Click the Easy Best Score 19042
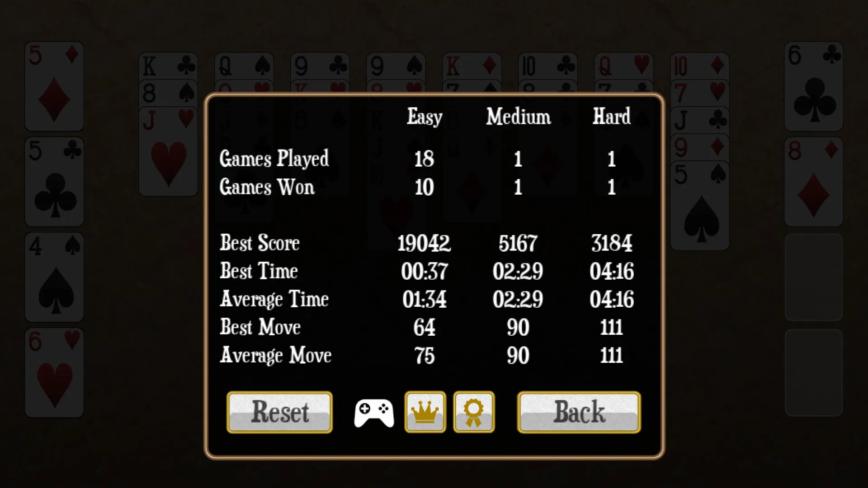The image size is (868, 488). pyautogui.click(x=424, y=243)
